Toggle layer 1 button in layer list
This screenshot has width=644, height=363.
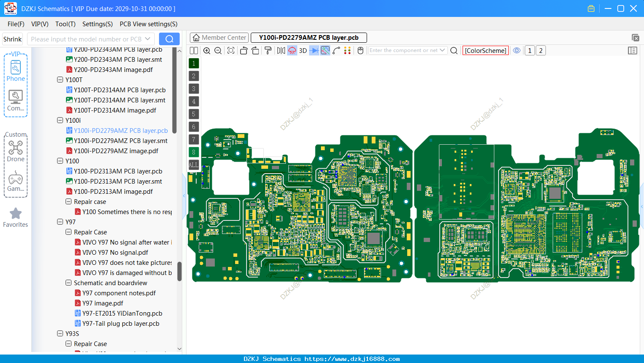tap(194, 63)
